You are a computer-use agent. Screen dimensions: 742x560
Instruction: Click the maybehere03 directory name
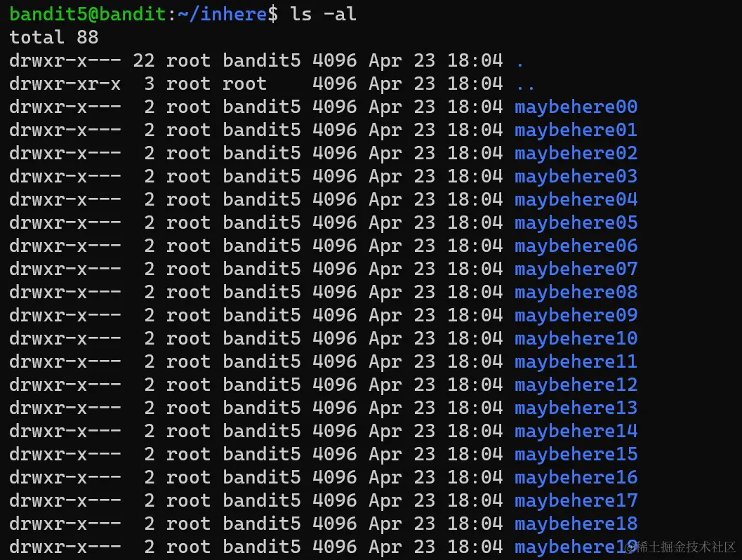coord(576,176)
